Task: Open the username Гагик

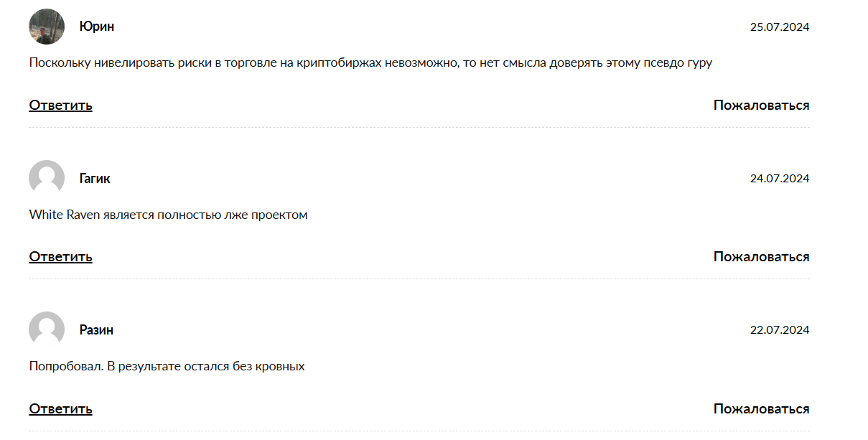Action: coord(95,178)
